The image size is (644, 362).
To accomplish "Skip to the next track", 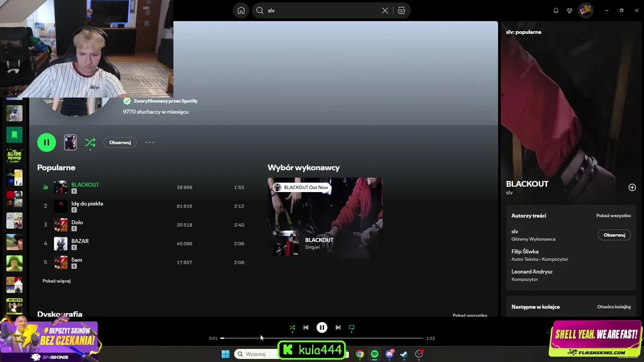I will [338, 327].
